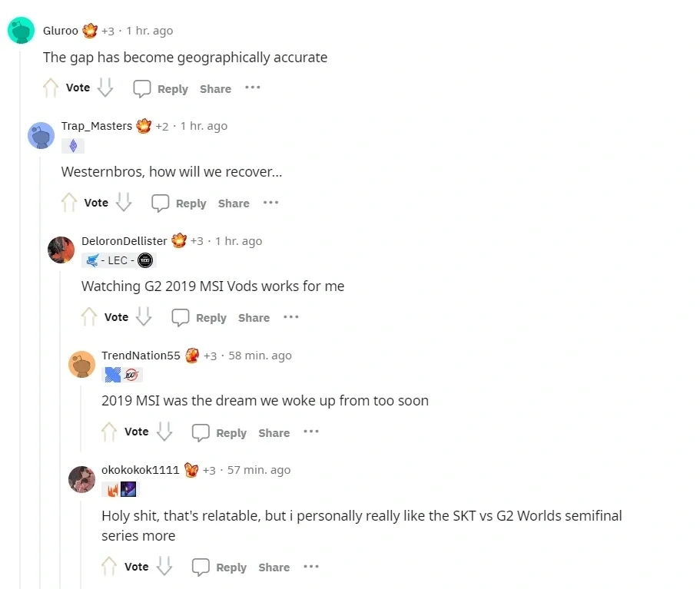
Task: Click DeloronDellister's avatar image
Action: (61, 250)
